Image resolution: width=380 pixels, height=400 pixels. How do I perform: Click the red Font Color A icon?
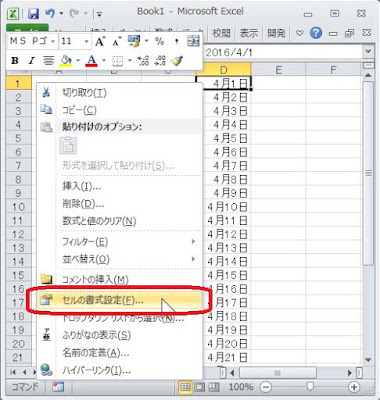pyautogui.click(x=91, y=61)
